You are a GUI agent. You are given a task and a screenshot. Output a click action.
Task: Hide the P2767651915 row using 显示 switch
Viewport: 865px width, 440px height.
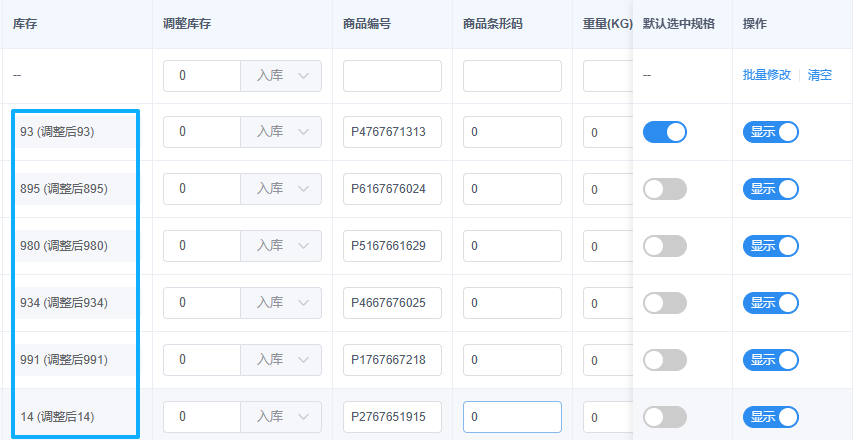[770, 417]
